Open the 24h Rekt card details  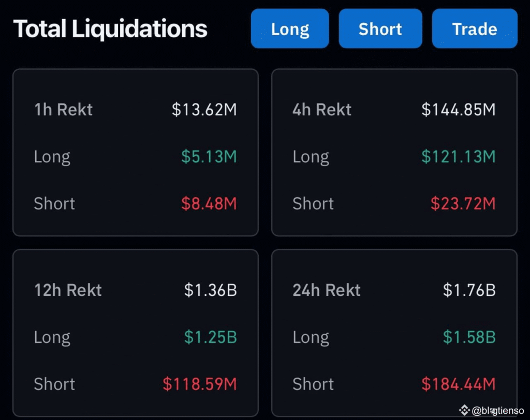click(x=394, y=332)
